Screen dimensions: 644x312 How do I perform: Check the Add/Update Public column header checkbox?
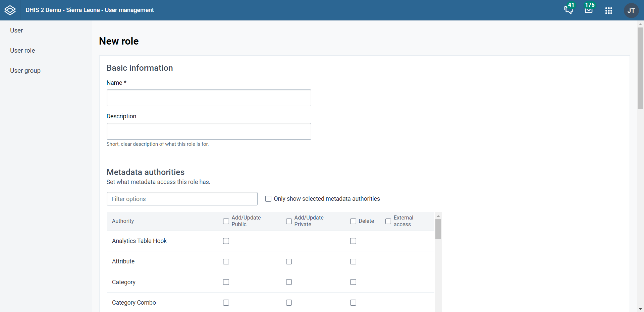point(226,221)
